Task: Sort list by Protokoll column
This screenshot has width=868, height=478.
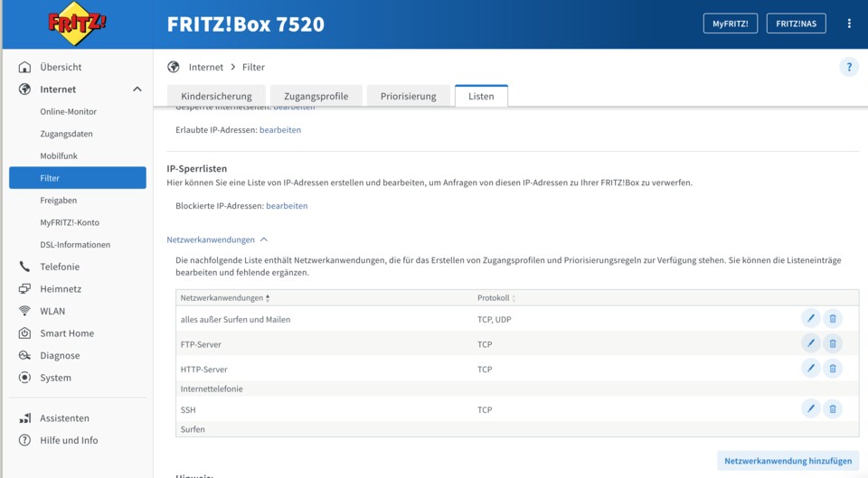Action: (496, 298)
